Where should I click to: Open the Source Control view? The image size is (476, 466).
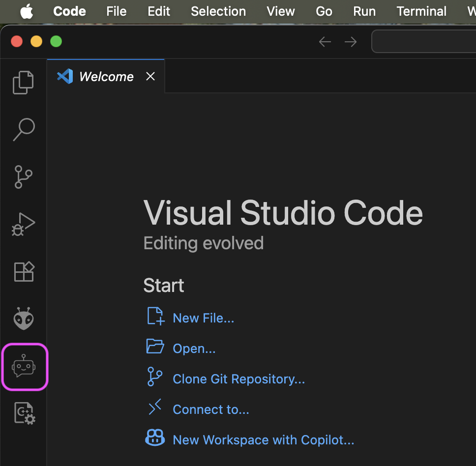click(x=23, y=177)
